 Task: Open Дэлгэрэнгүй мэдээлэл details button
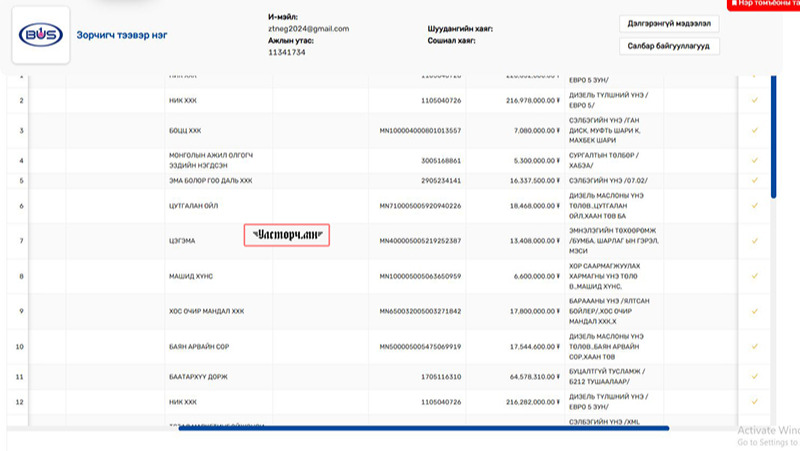click(669, 23)
